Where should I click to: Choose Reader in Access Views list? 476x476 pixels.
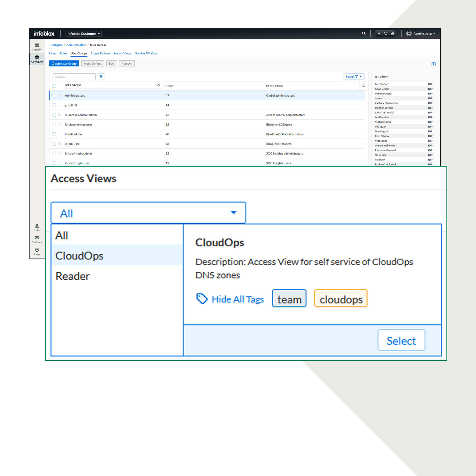coord(117,276)
